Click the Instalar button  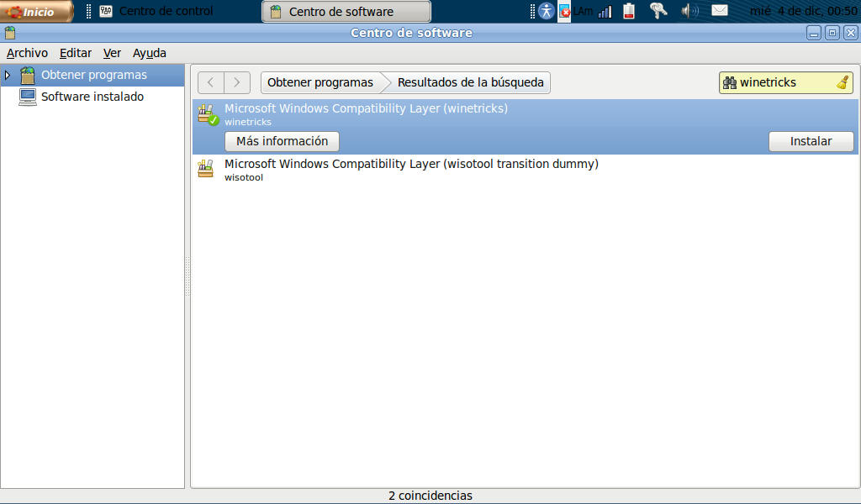(811, 141)
